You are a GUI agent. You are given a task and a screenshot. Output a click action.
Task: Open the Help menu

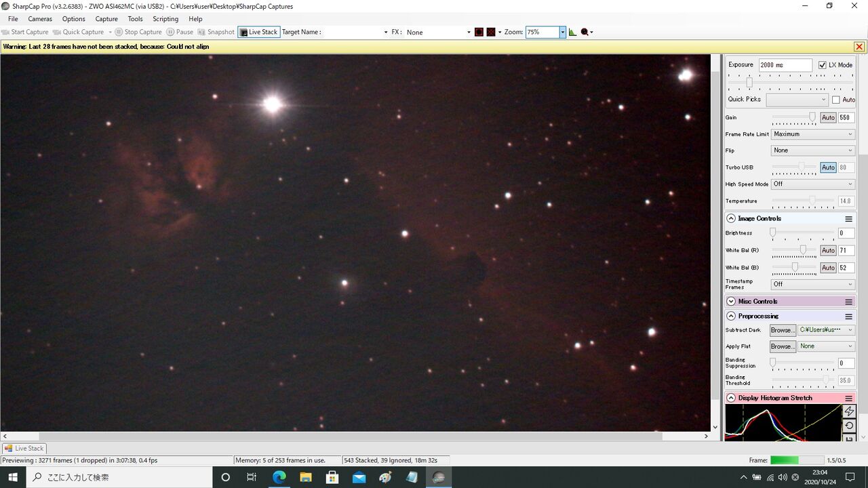[x=195, y=19]
